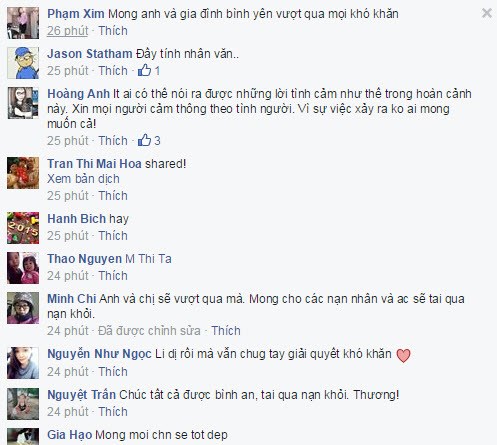
Task: Open Tran Thi Mai Hoa's profile name
Action: (x=94, y=164)
